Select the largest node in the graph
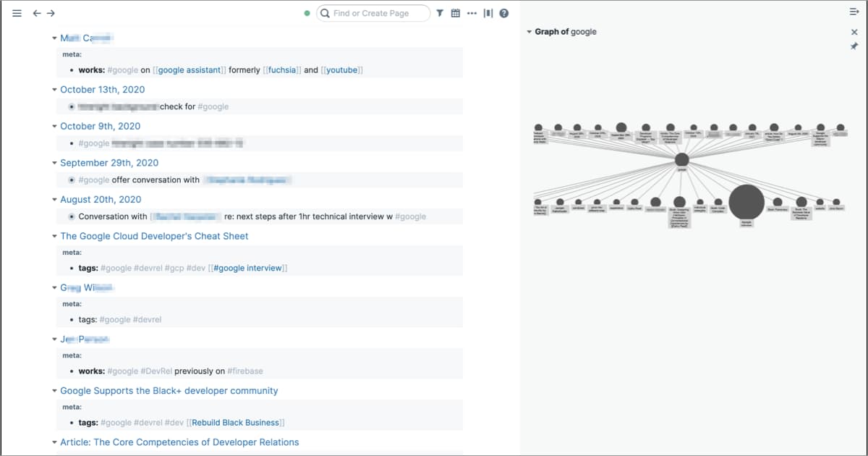The image size is (868, 456). coord(746,202)
